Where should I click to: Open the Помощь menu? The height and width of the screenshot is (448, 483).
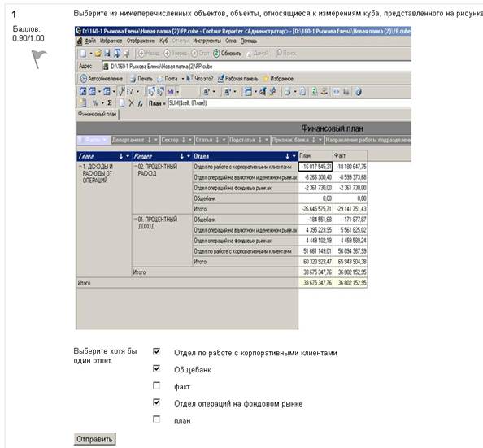click(x=249, y=41)
